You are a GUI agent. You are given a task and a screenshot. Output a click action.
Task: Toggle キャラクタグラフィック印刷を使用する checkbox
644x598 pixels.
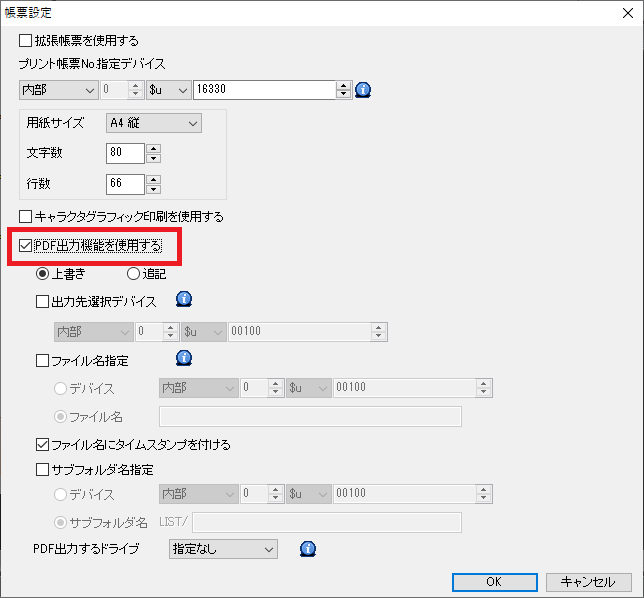[26, 216]
